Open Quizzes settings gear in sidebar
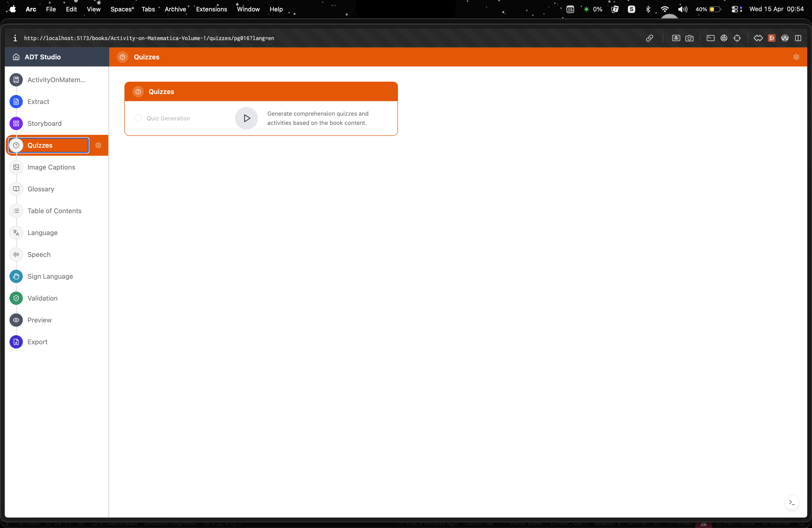The image size is (812, 528). [x=98, y=145]
